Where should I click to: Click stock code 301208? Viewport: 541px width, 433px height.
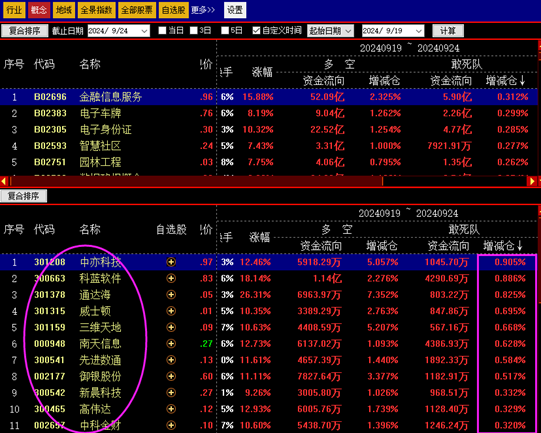(x=50, y=262)
